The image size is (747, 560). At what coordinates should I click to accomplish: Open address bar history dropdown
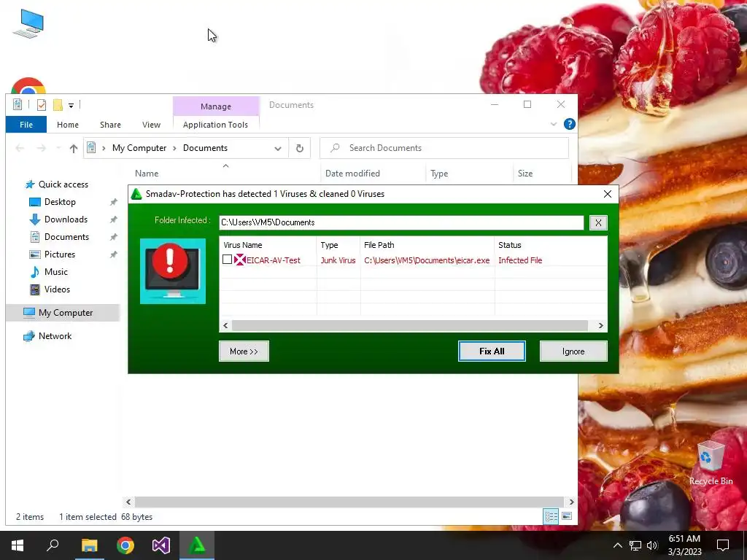tap(278, 148)
